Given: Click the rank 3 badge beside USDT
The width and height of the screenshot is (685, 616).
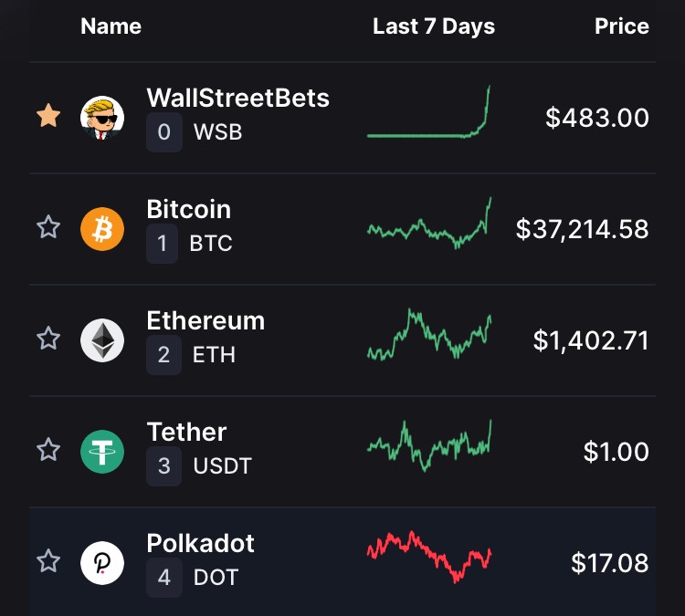Looking at the screenshot, I should tap(163, 465).
